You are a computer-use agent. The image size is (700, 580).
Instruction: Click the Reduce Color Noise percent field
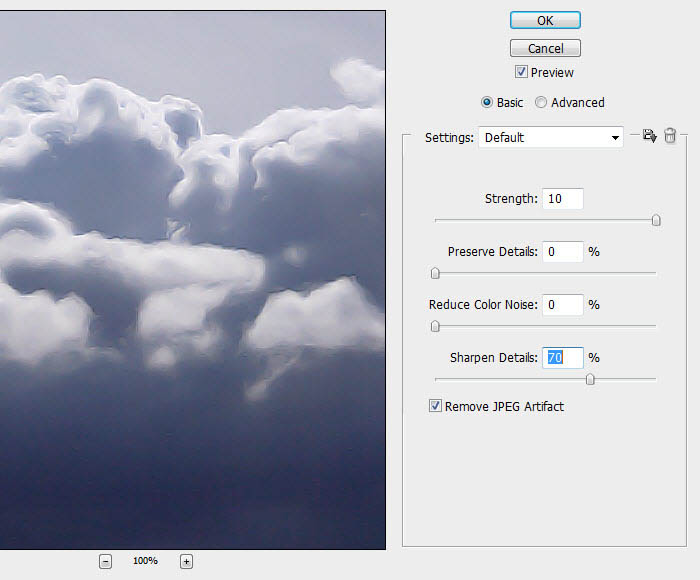[562, 305]
